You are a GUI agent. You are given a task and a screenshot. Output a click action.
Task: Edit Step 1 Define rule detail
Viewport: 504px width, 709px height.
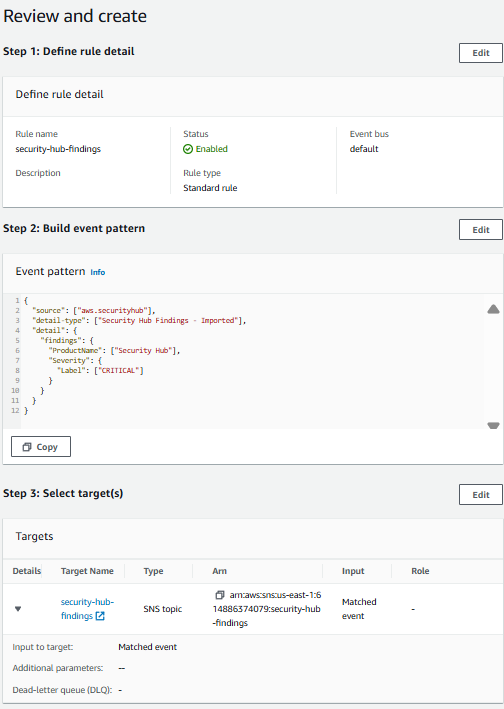[x=480, y=53]
